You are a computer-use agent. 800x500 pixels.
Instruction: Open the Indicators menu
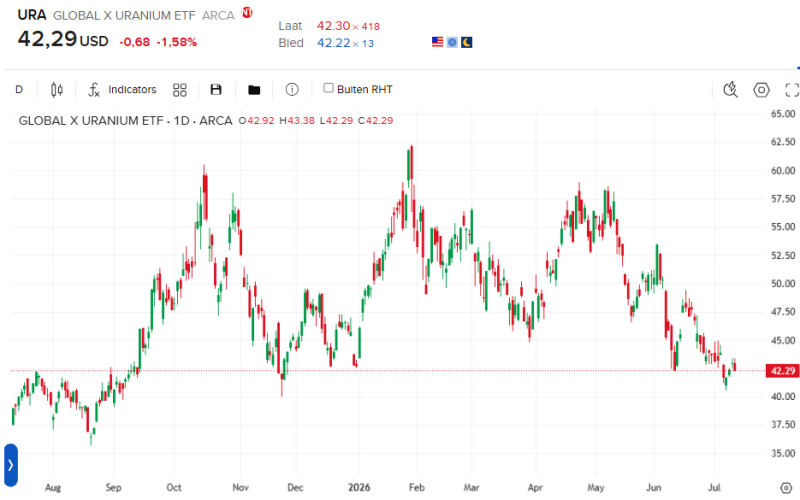[x=122, y=90]
